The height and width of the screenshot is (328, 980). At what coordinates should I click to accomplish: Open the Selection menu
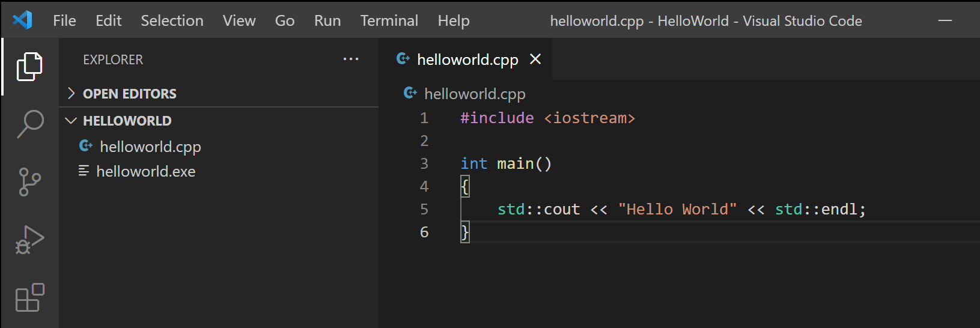point(172,20)
